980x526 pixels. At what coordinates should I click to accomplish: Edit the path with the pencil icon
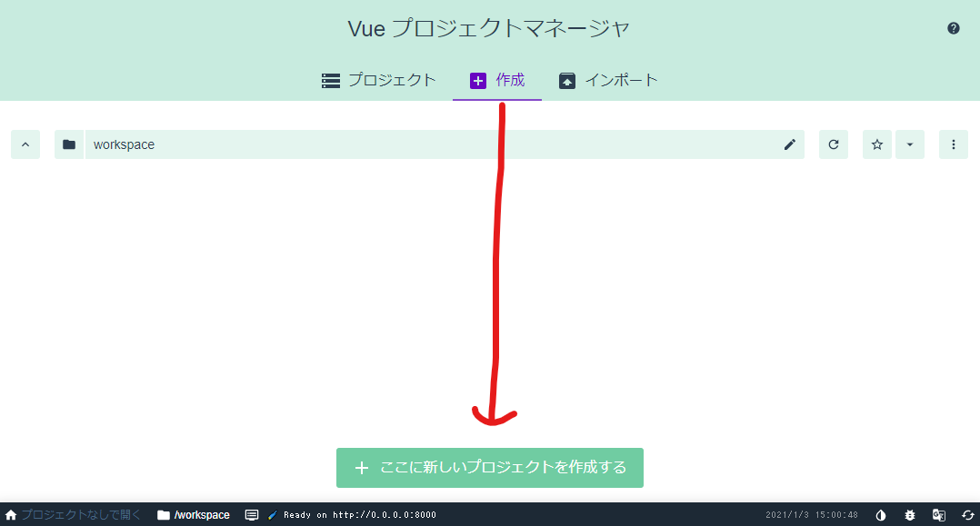(x=790, y=144)
